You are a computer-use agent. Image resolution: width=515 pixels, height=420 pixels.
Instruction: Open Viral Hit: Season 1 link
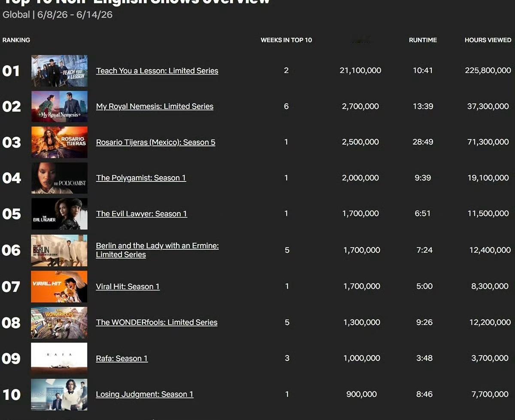point(128,287)
